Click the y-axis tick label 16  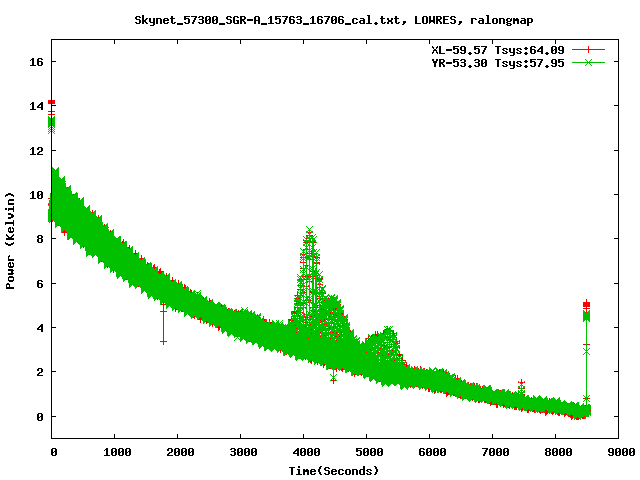click(36, 62)
